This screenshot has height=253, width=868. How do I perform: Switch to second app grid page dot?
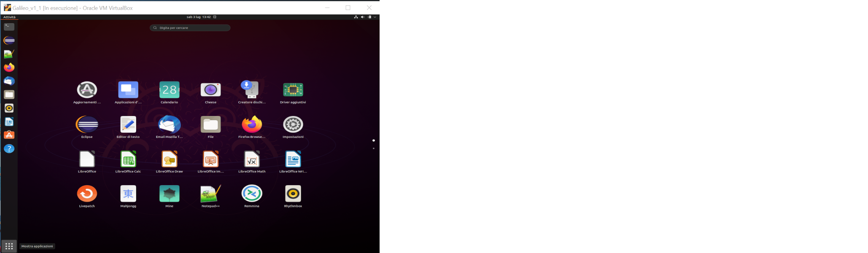tap(374, 148)
